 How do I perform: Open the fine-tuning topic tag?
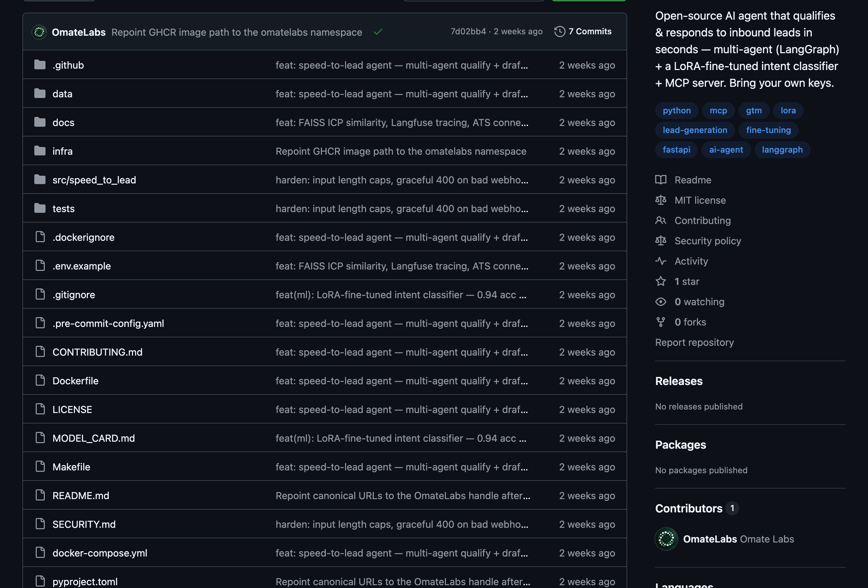pos(768,130)
